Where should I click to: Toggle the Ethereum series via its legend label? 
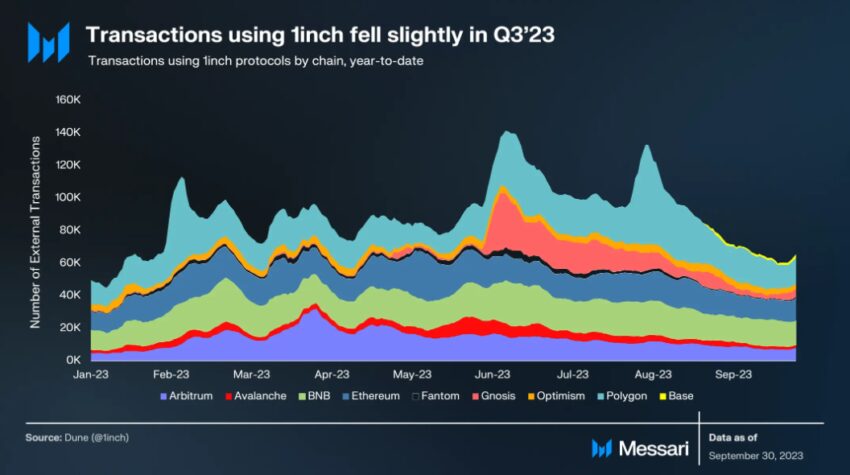[x=375, y=396]
